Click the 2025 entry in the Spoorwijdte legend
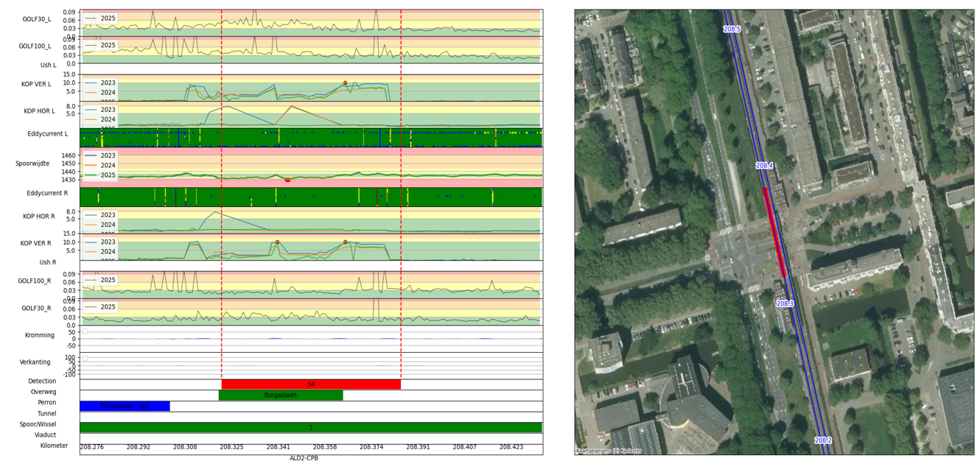 point(99,175)
